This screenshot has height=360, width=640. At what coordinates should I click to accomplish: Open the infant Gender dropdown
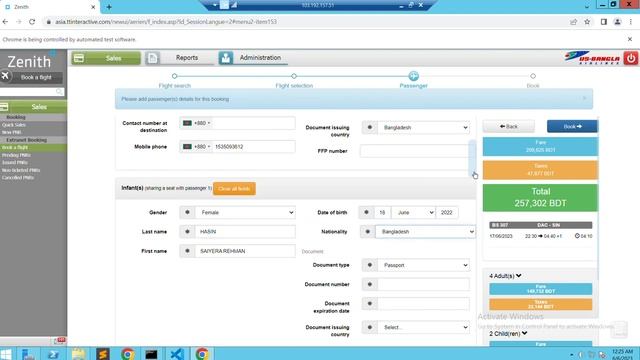[245, 212]
